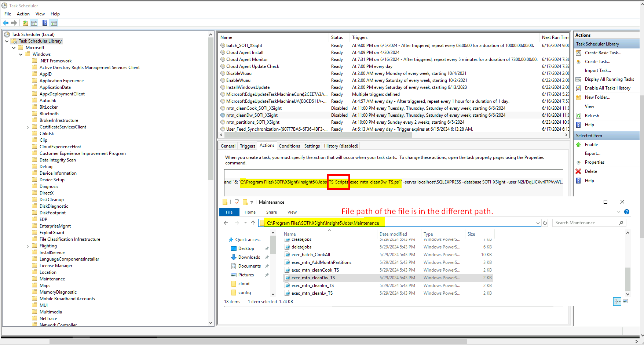Switch to the Conditions tab
Viewport: 644px width, 345px height.
pos(289,146)
